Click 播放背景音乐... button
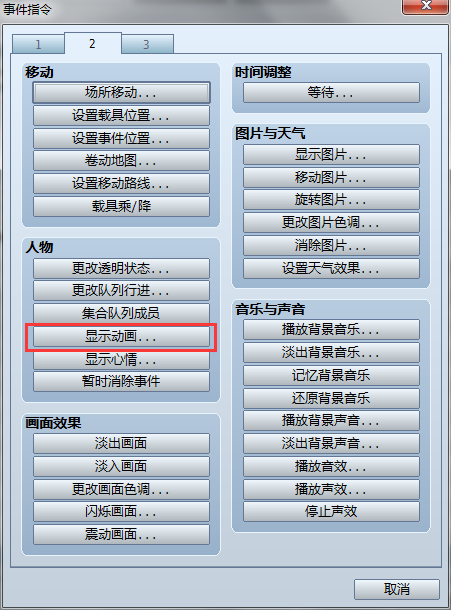This screenshot has width=451, height=610. tap(332, 330)
